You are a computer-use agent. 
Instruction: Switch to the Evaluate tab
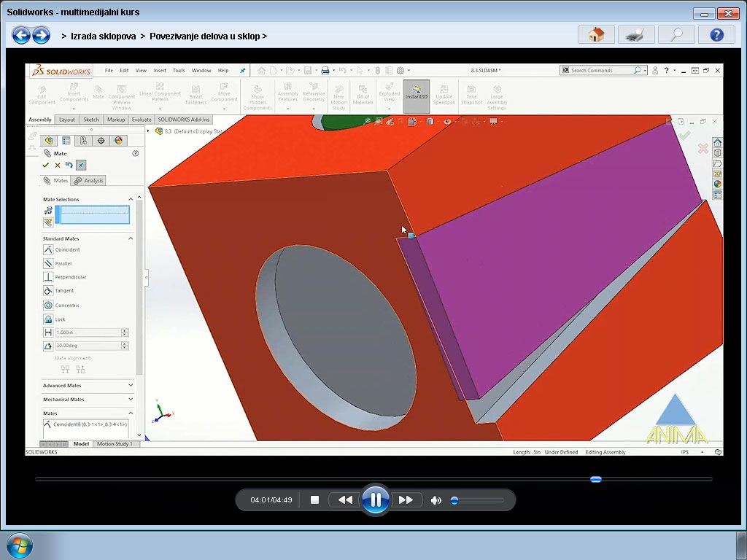point(141,119)
